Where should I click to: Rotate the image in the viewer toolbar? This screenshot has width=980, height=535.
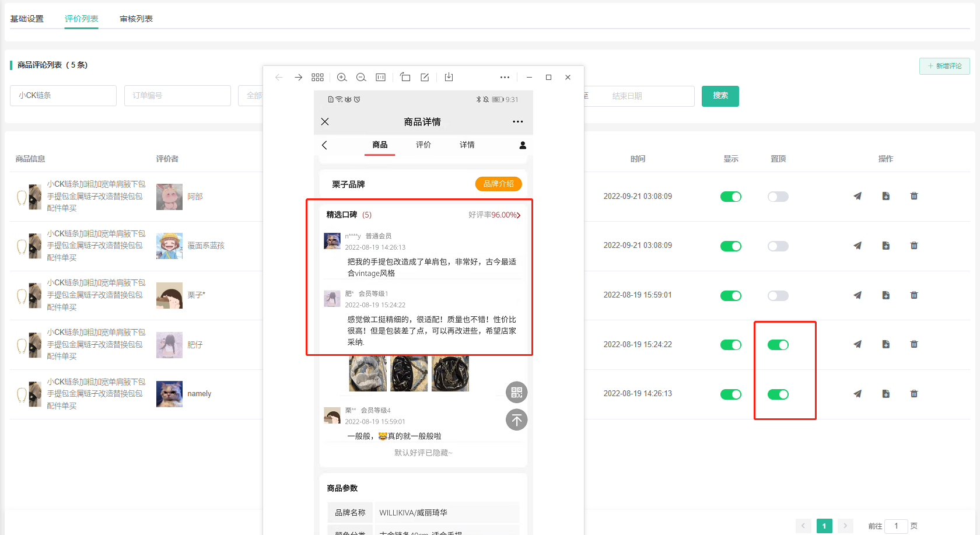(x=405, y=78)
